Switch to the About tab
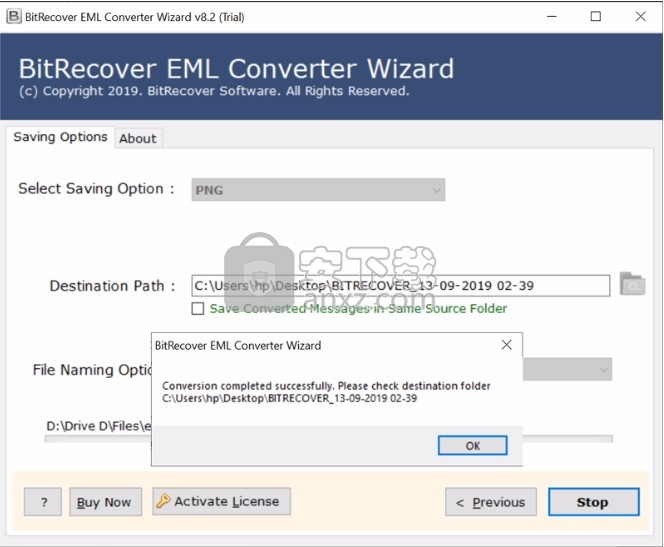664x547 pixels. [x=138, y=138]
